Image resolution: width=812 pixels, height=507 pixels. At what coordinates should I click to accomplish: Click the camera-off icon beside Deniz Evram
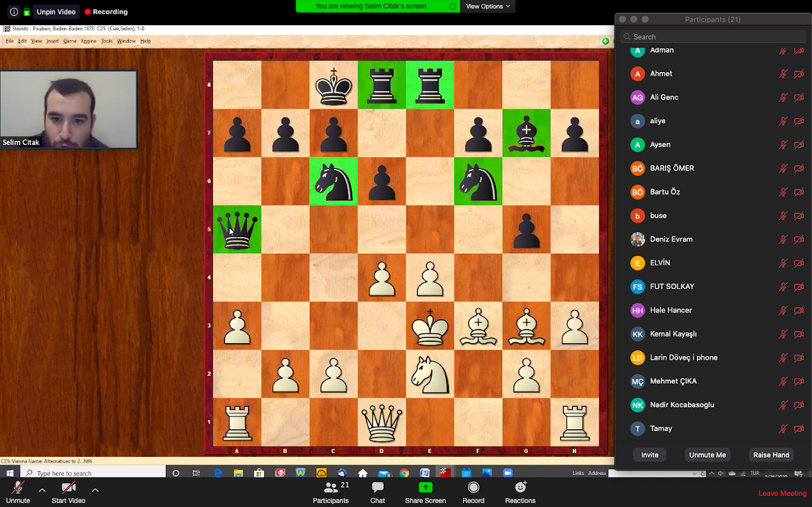pyautogui.click(x=798, y=240)
